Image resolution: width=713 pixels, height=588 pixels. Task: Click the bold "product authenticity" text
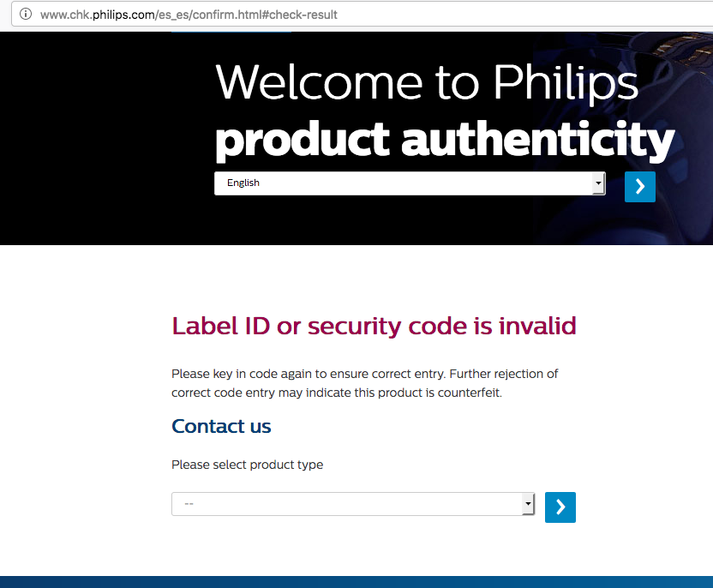(x=445, y=140)
